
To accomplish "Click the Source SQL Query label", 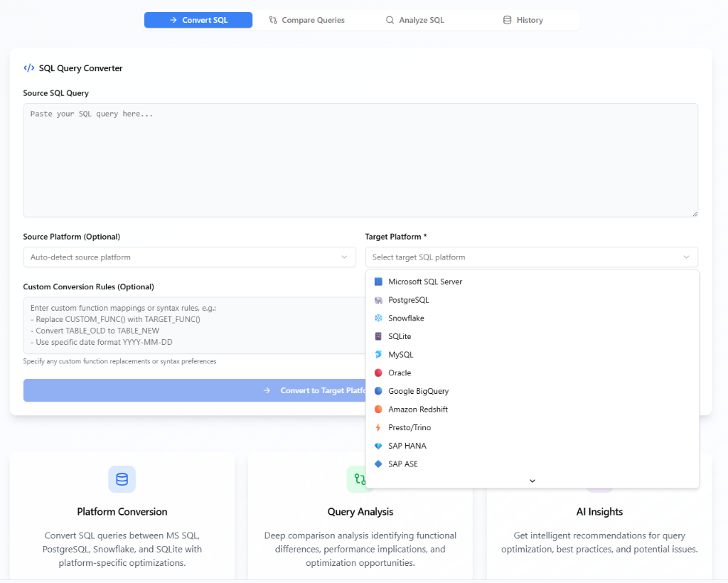I will pos(56,93).
